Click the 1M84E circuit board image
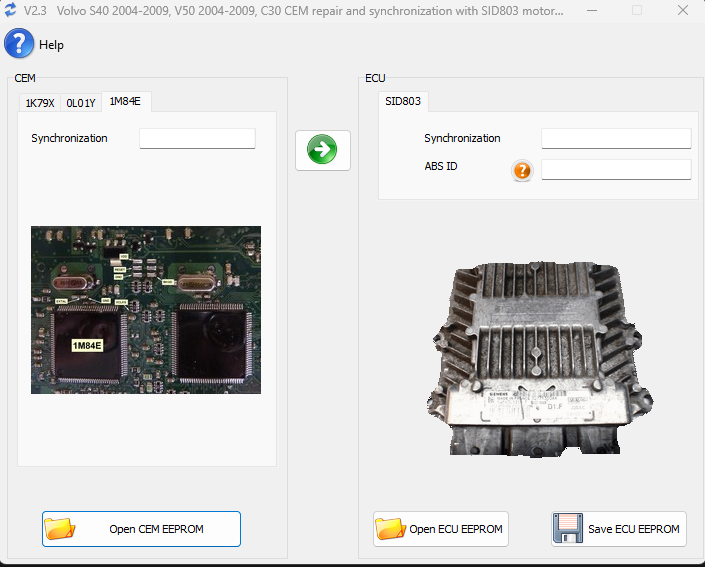The image size is (705, 567). click(146, 310)
